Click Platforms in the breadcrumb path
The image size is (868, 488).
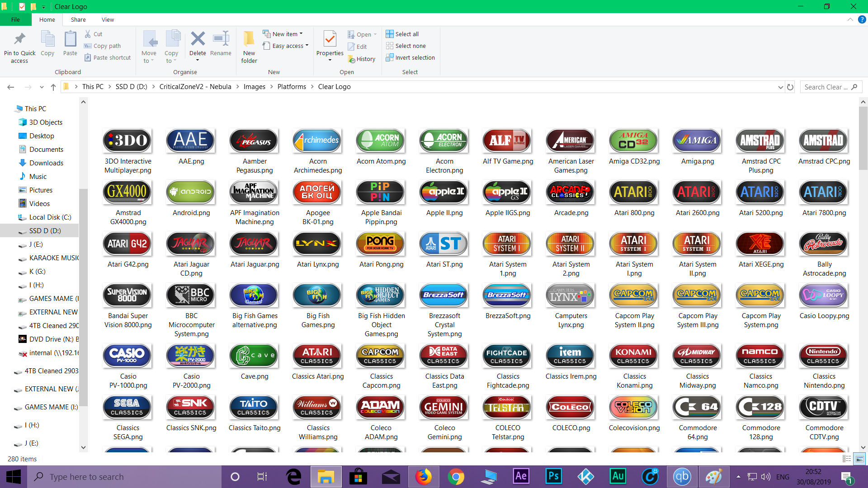(x=292, y=87)
